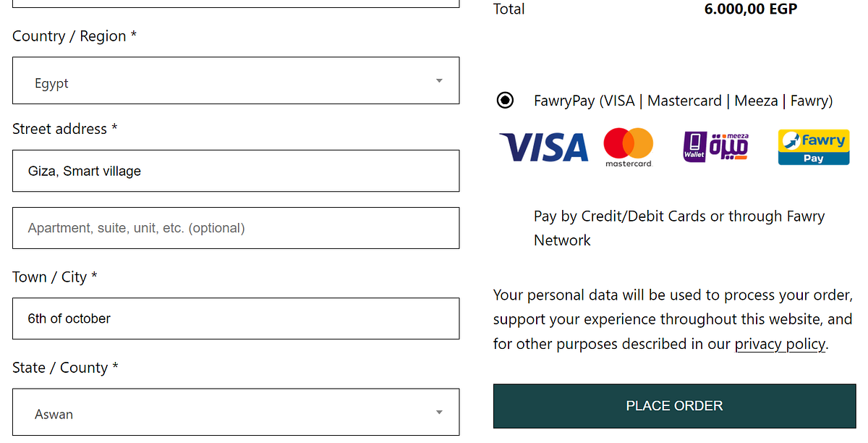Click the chevron on the Country selector
868x443 pixels.
[x=439, y=82]
